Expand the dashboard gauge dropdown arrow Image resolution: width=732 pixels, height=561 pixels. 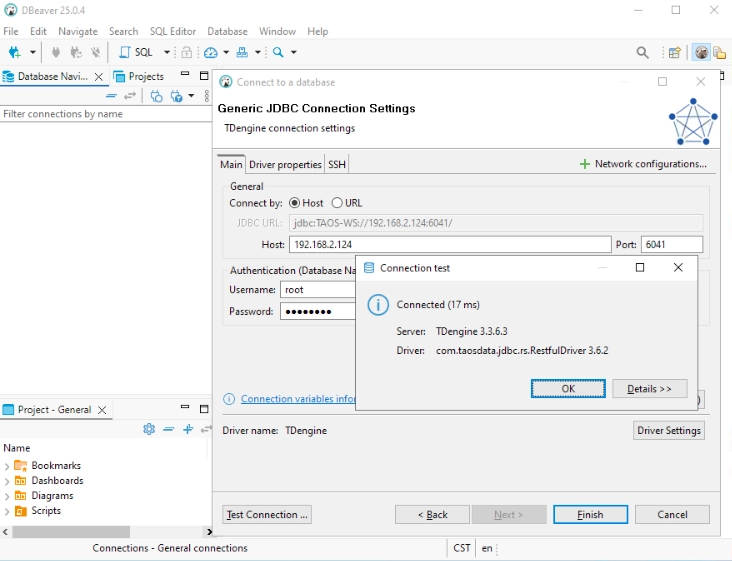pos(226,52)
